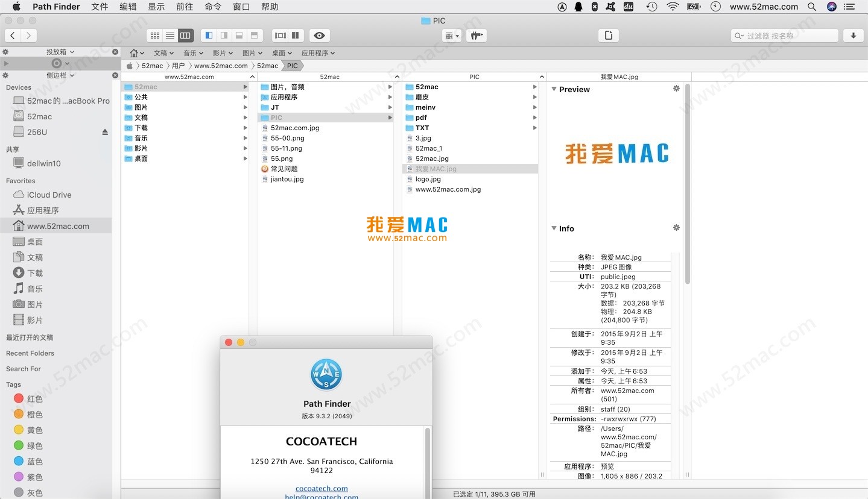This screenshot has width=868, height=499.
Task: Open the Info section gear menu
Action: click(676, 228)
